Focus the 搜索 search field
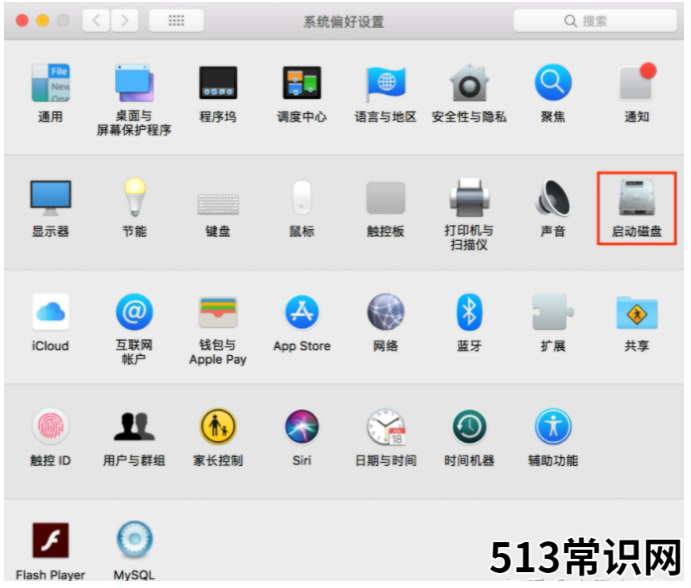 [595, 20]
